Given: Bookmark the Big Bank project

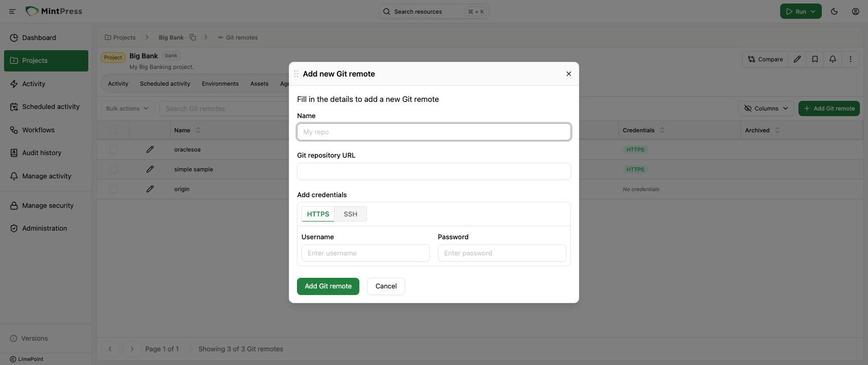Looking at the screenshot, I should tap(815, 59).
